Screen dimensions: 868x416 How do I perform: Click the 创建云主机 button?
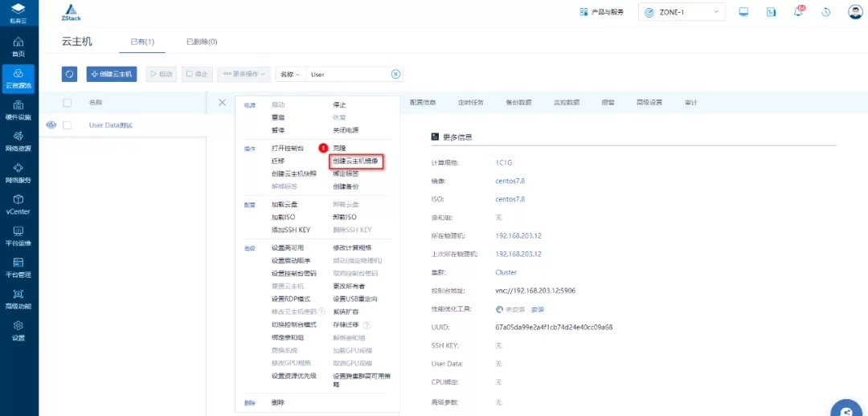[112, 74]
